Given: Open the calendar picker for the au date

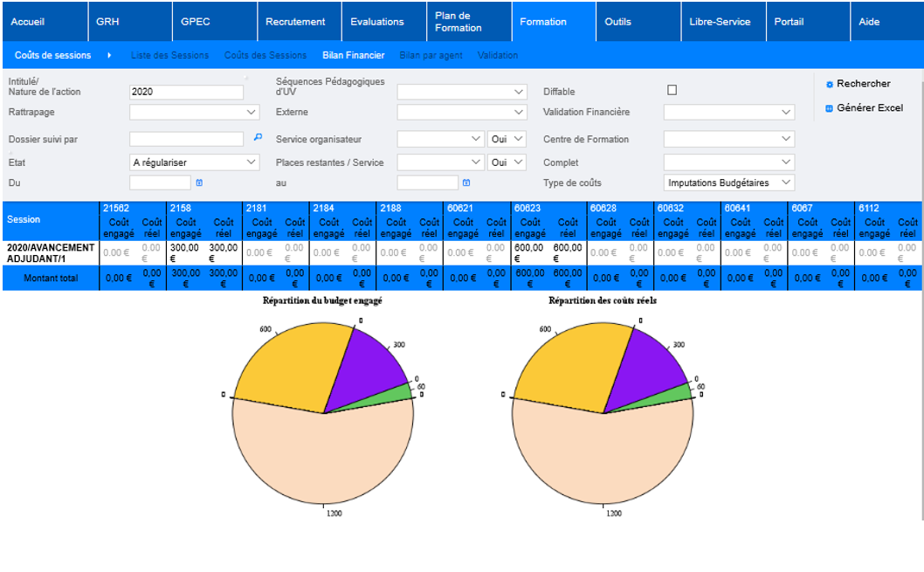Looking at the screenshot, I should tap(466, 183).
